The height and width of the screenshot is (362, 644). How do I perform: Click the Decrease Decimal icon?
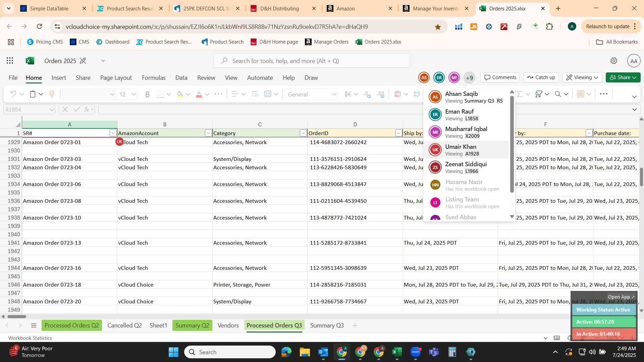[367, 95]
